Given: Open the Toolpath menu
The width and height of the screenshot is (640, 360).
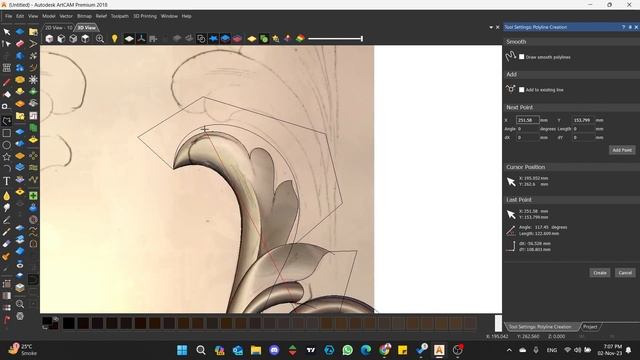Looking at the screenshot, I should pos(120,16).
